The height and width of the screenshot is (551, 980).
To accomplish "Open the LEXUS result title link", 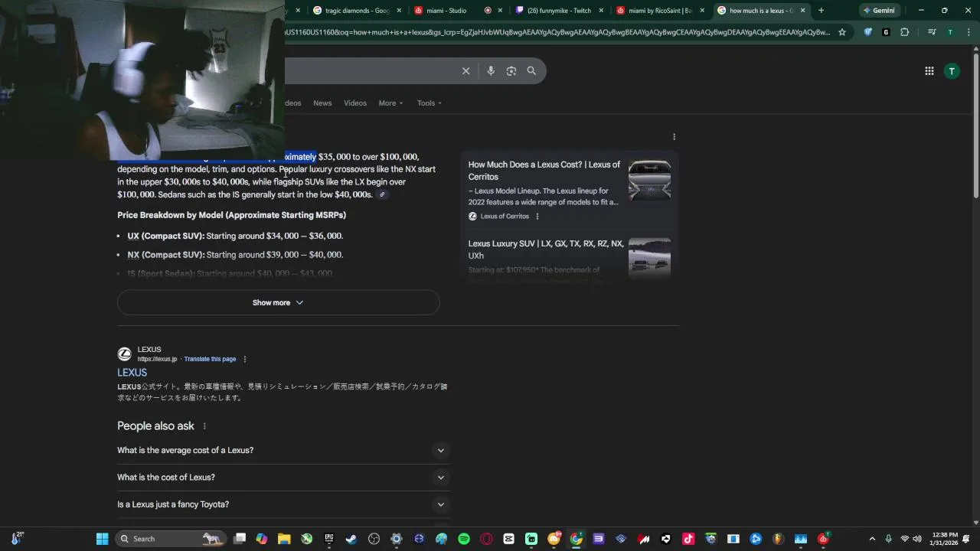I will pos(132,373).
